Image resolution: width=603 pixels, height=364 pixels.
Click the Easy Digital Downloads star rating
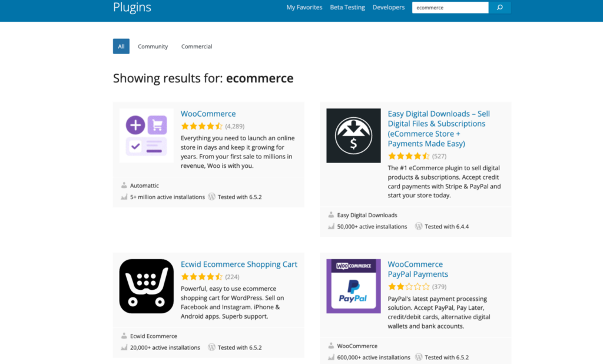[x=409, y=156]
